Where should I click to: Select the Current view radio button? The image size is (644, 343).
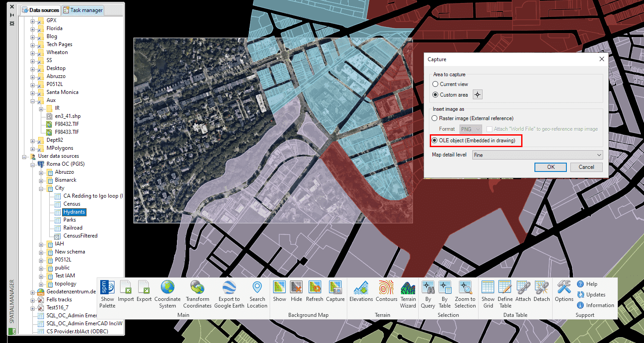436,84
